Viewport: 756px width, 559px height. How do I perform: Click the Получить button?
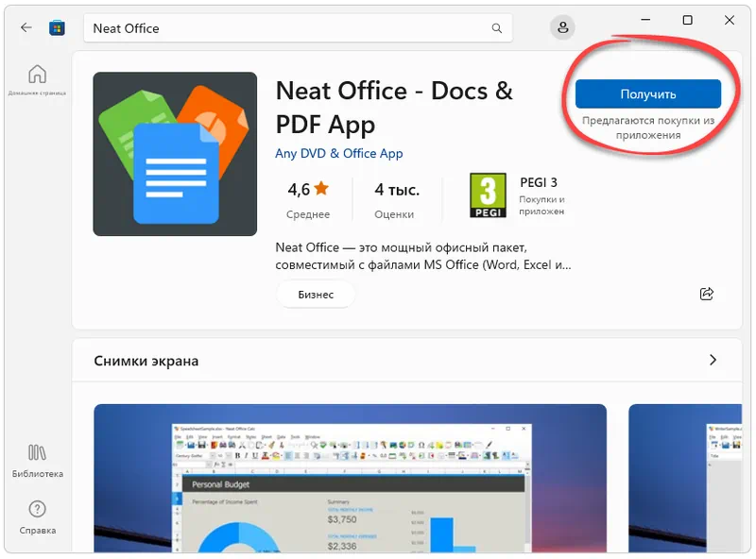coord(648,94)
